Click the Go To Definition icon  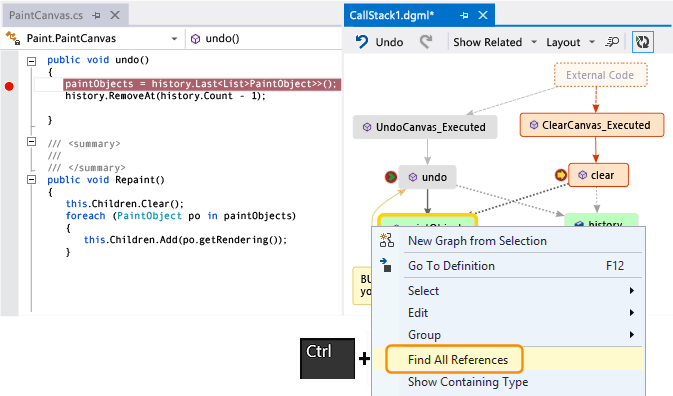click(386, 265)
